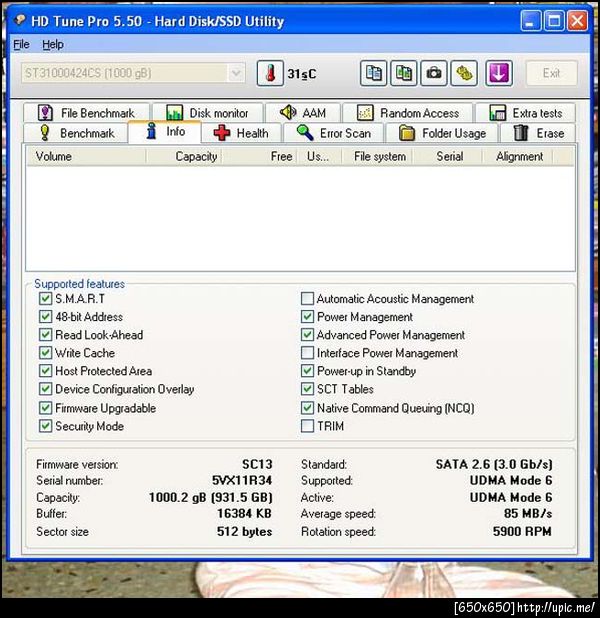This screenshot has width=600, height=618.
Task: Open options with the yellow tools icon
Action: pyautogui.click(x=464, y=73)
